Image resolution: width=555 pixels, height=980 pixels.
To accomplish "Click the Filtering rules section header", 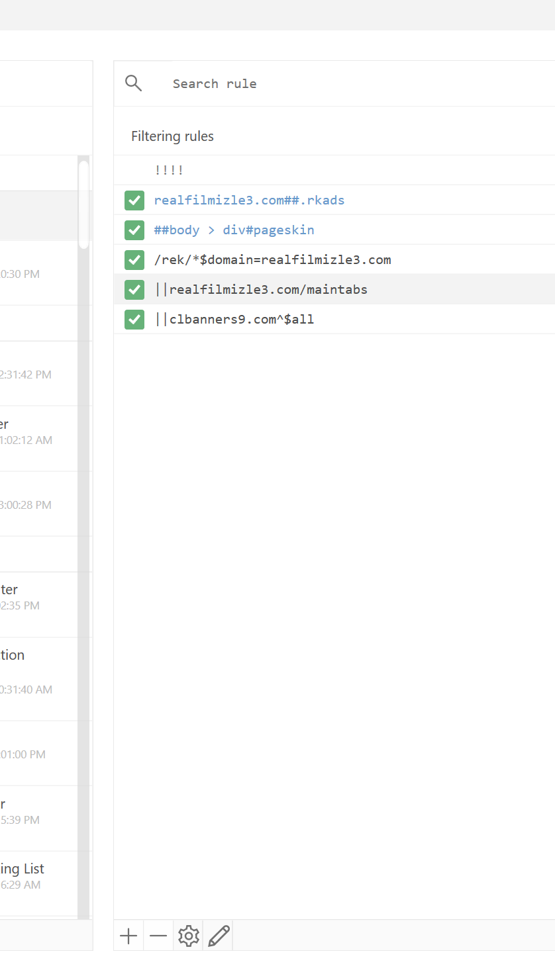I will tap(172, 136).
